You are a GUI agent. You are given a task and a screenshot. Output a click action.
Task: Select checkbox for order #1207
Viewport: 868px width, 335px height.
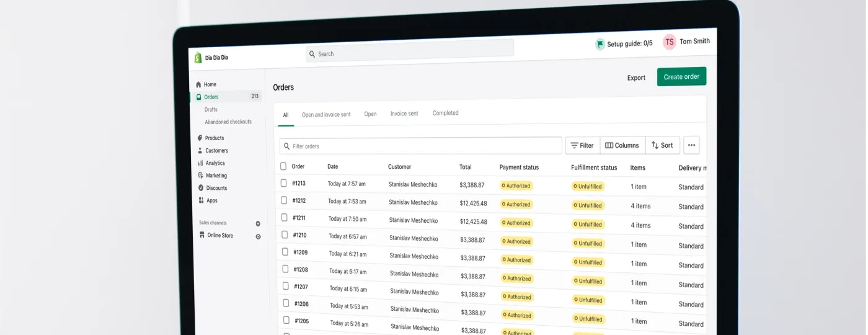pyautogui.click(x=286, y=286)
